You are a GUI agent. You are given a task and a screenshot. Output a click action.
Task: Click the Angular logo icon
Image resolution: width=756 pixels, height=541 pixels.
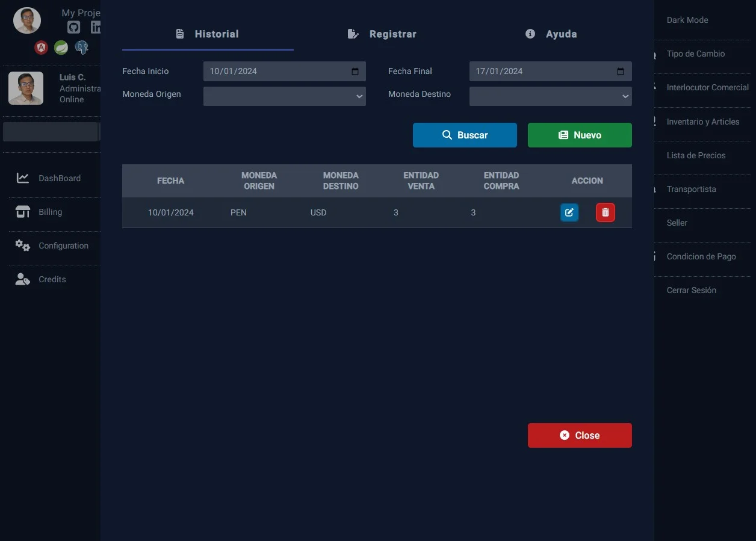[41, 48]
